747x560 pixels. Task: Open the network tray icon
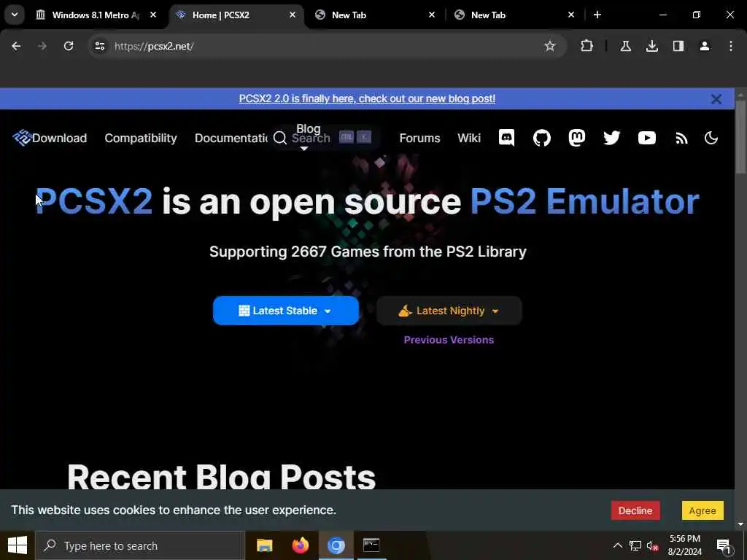[x=635, y=545]
